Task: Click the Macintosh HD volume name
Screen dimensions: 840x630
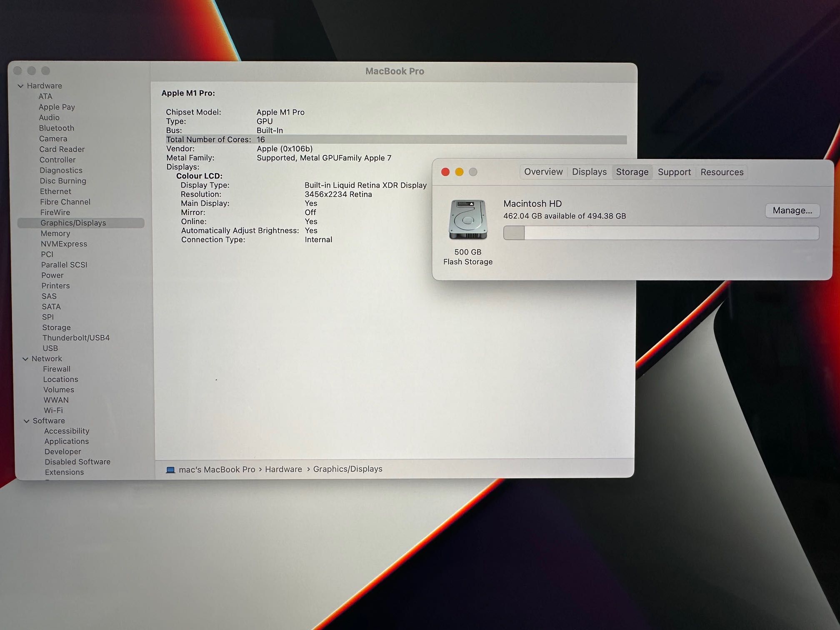Action: (x=532, y=204)
